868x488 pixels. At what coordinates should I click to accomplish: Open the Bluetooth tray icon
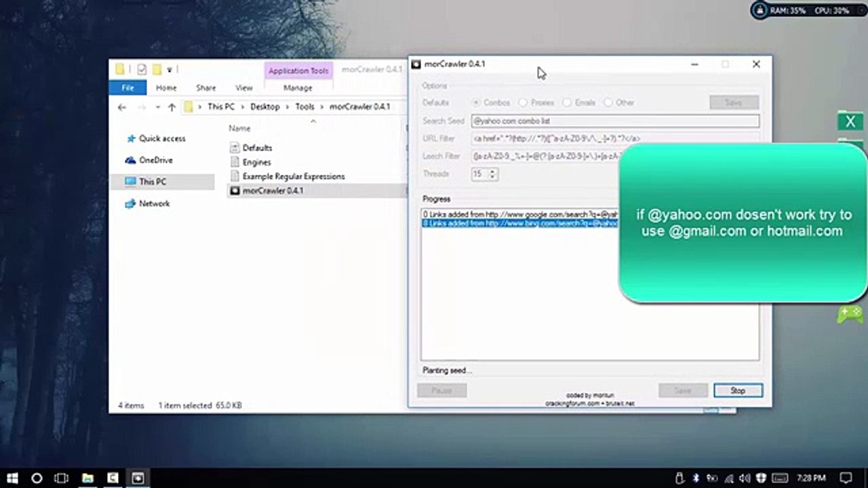coord(696,478)
